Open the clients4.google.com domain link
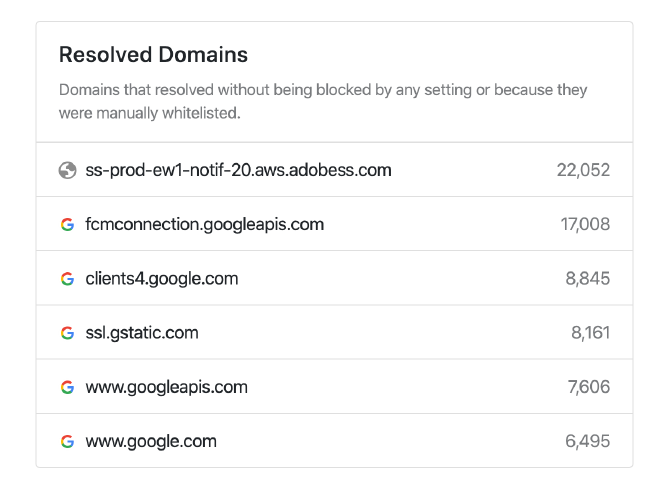The width and height of the screenshot is (660, 488). coord(162,279)
